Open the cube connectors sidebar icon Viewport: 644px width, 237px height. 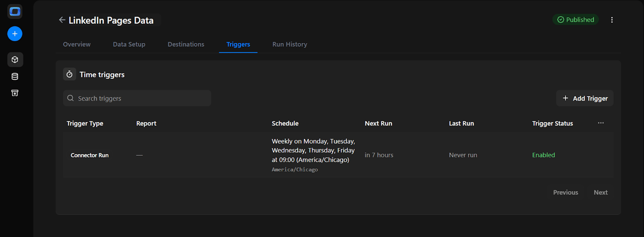[x=15, y=60]
